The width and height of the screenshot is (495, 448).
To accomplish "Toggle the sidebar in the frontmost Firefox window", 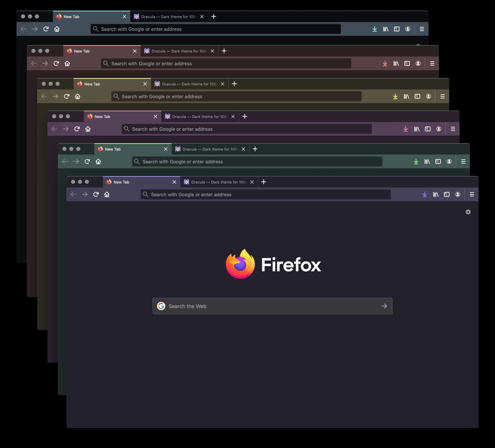I will pos(447,194).
